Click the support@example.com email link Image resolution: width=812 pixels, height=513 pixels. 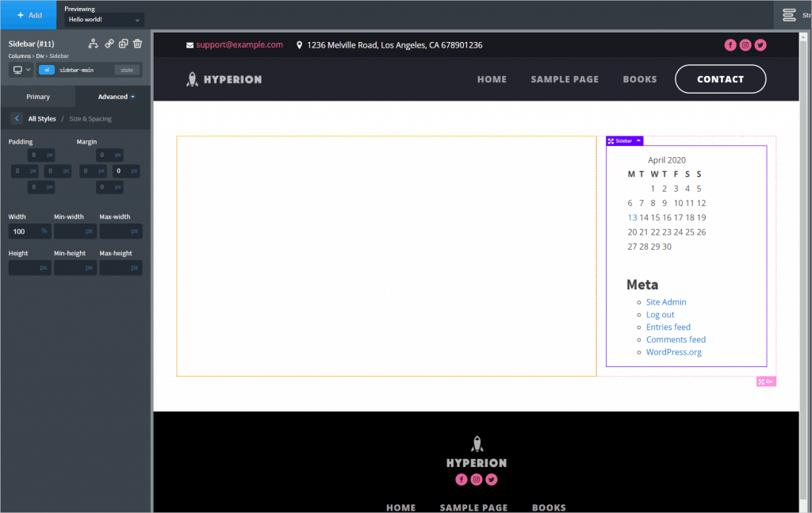click(x=239, y=44)
